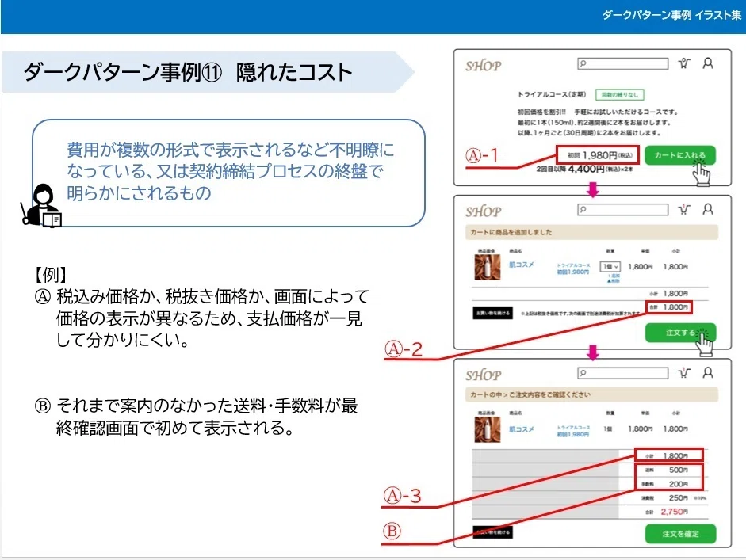The height and width of the screenshot is (560, 746).
Task: Open the quantity 1個 dropdown in cart
Action: pyautogui.click(x=610, y=267)
